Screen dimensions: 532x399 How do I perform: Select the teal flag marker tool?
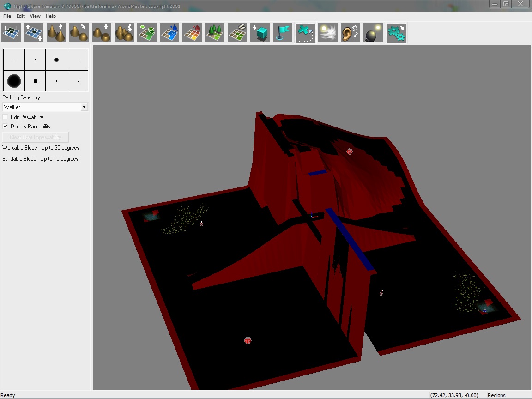click(283, 33)
